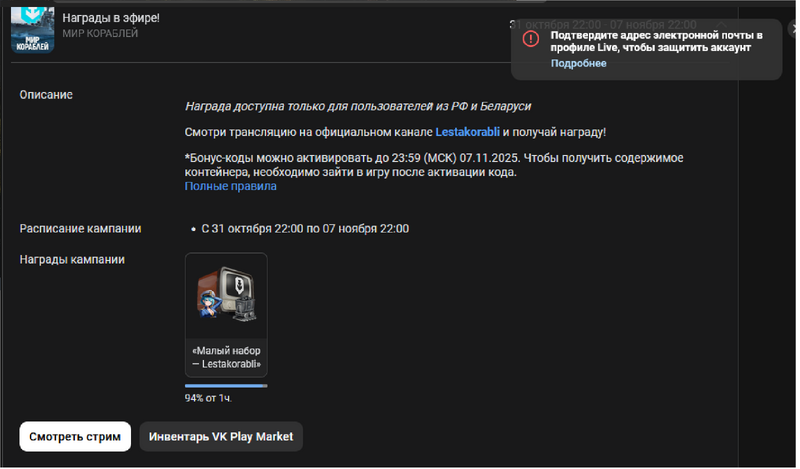Open Инвентарь VK Play Market

click(220, 437)
